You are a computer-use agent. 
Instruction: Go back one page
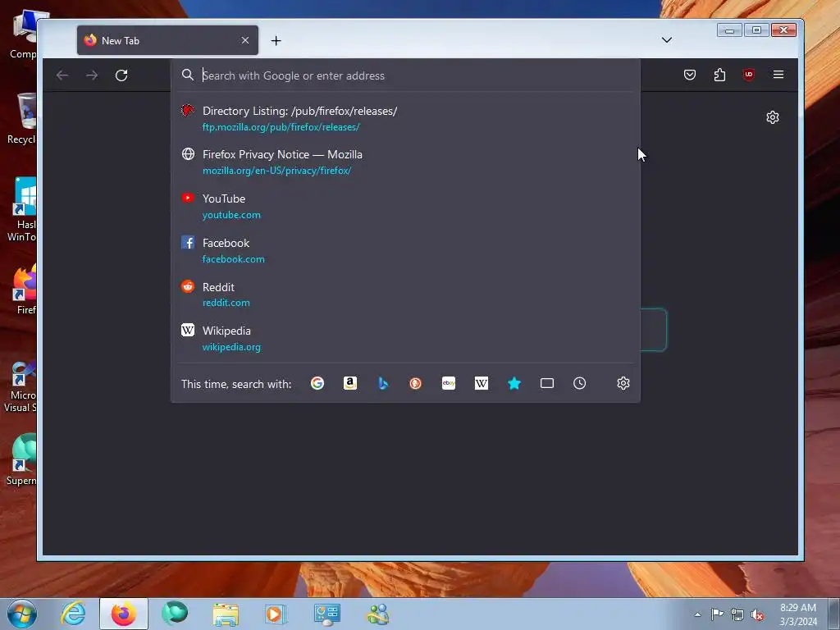point(62,75)
